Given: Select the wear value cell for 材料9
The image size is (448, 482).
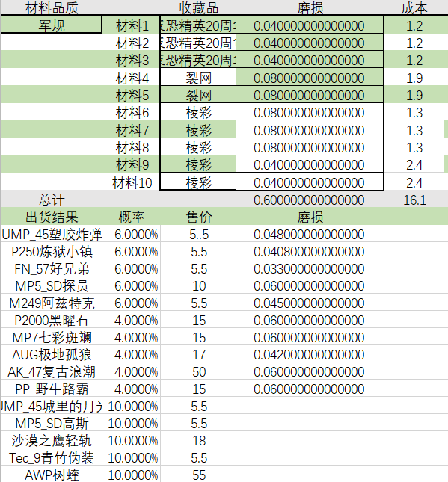Looking at the screenshot, I should click(x=310, y=164).
